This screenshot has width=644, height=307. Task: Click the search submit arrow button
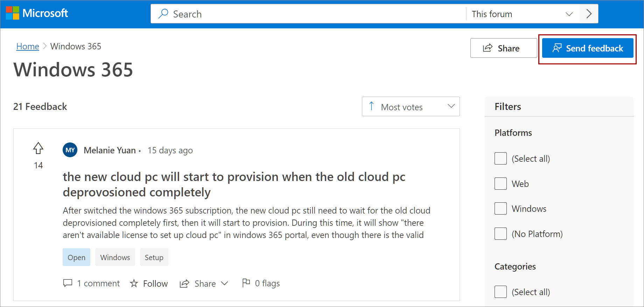[x=589, y=14]
